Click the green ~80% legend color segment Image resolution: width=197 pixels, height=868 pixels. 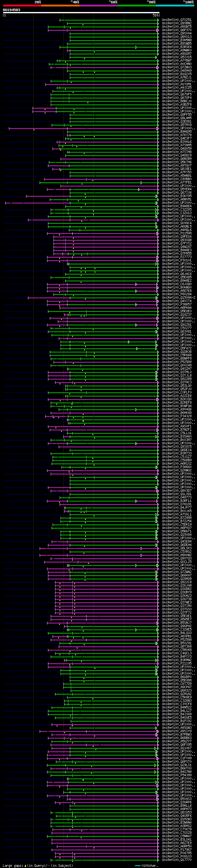point(137,6)
